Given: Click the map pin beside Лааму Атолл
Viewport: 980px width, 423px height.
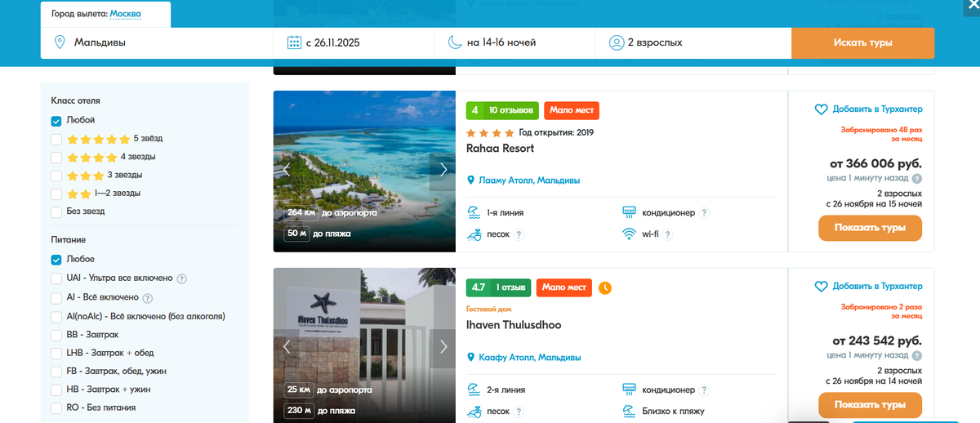Looking at the screenshot, I should coord(470,180).
